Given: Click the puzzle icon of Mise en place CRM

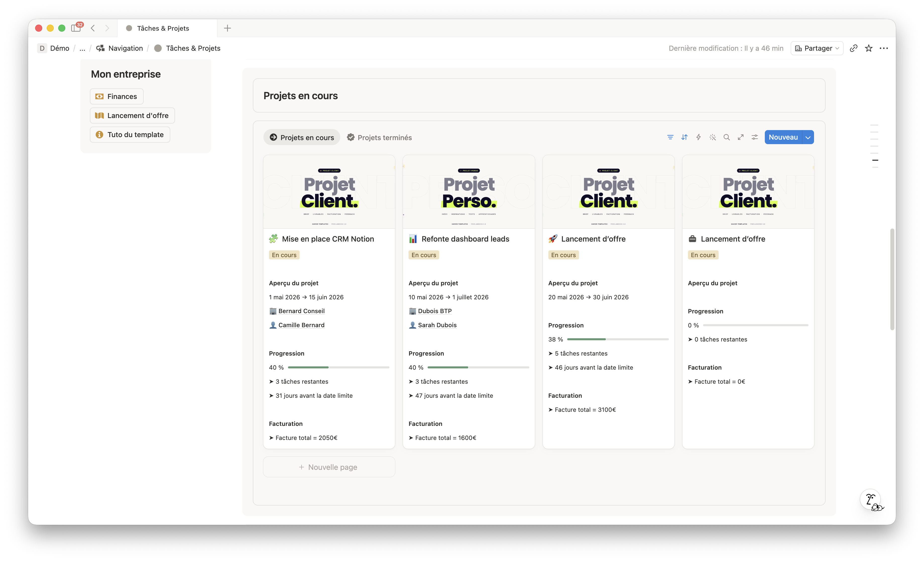Looking at the screenshot, I should point(273,239).
